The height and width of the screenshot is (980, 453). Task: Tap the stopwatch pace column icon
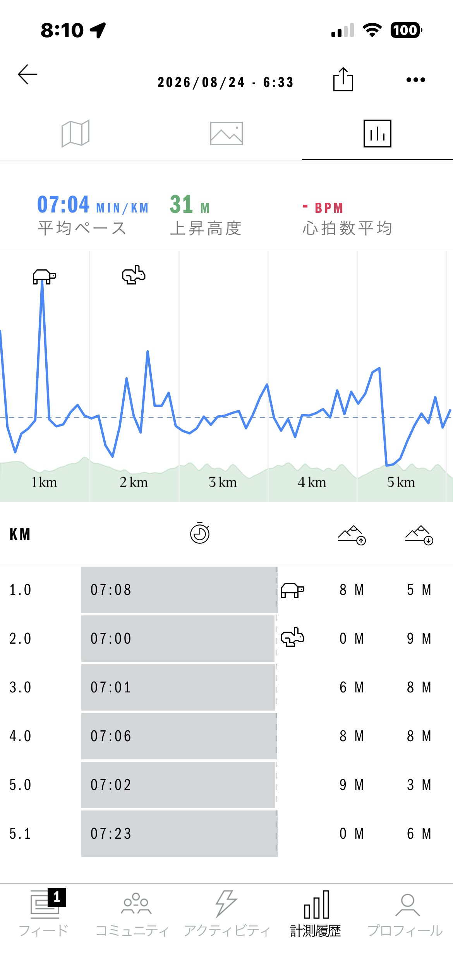200,533
